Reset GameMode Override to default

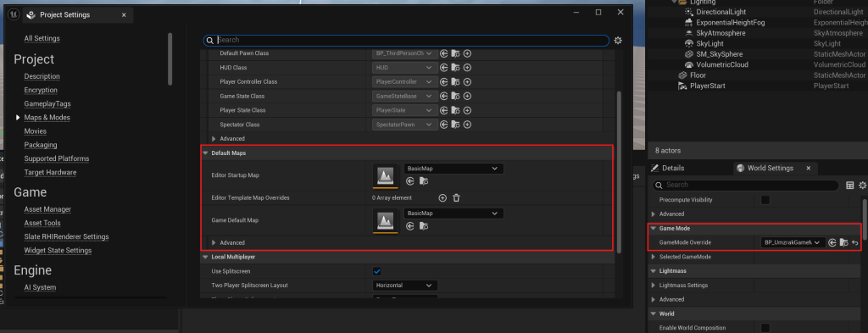pyautogui.click(x=854, y=242)
